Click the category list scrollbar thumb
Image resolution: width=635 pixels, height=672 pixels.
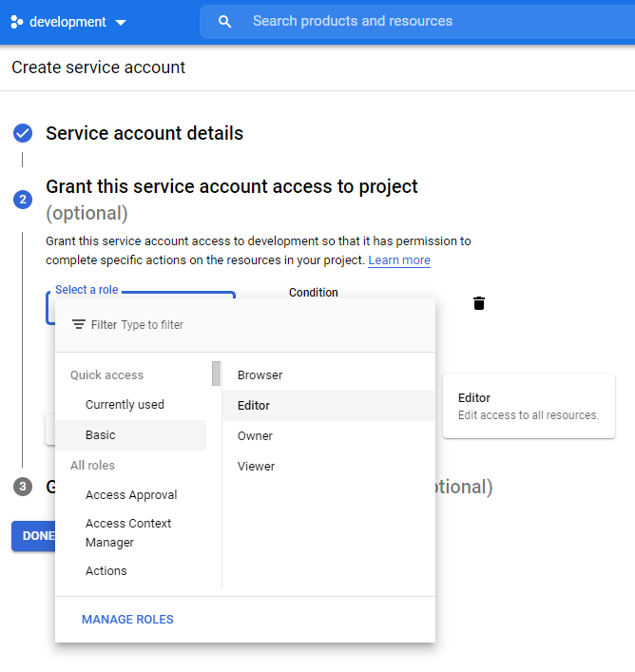coord(217,374)
